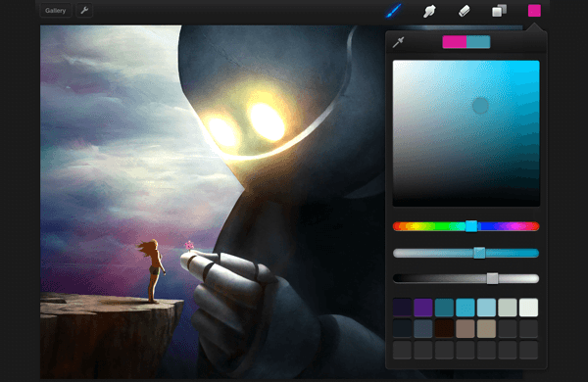Image resolution: width=588 pixels, height=382 pixels.
Task: Select the Smudge tool
Action: pyautogui.click(x=429, y=11)
